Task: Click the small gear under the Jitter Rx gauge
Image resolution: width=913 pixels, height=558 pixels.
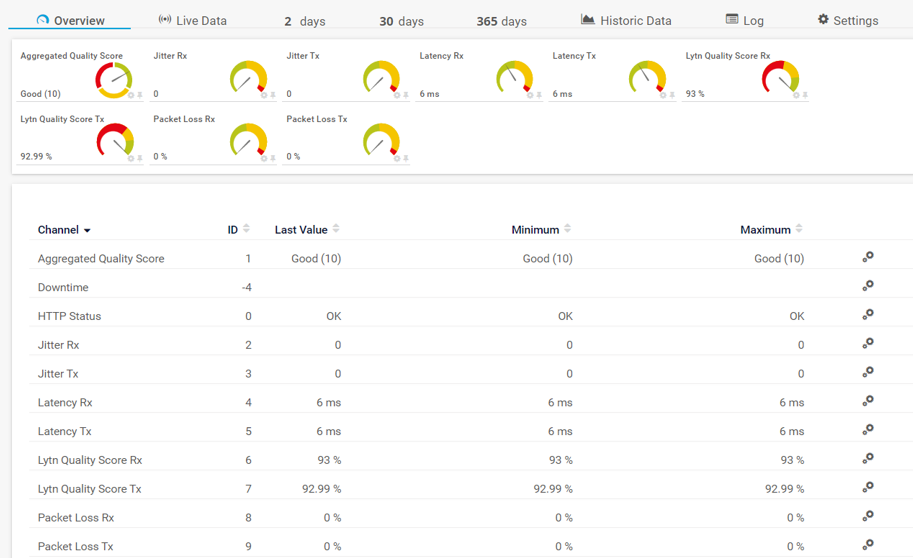Action: click(264, 95)
